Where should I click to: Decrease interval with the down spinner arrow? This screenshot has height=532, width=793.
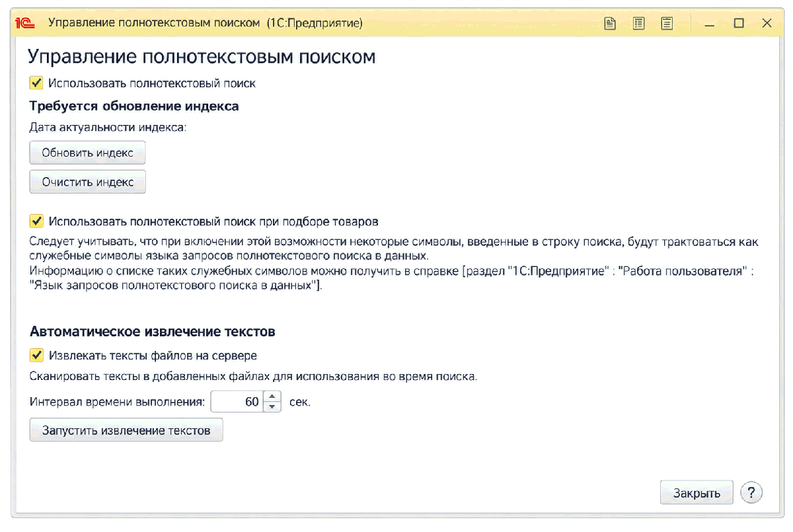pyautogui.click(x=272, y=406)
